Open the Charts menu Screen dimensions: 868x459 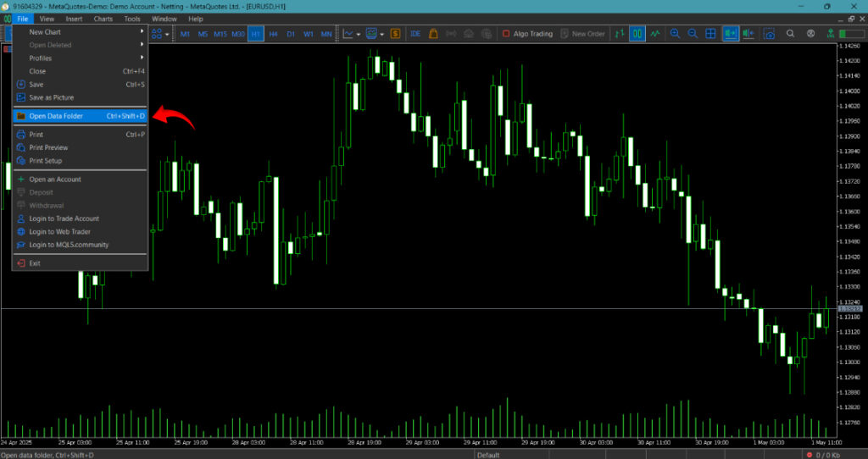point(103,19)
